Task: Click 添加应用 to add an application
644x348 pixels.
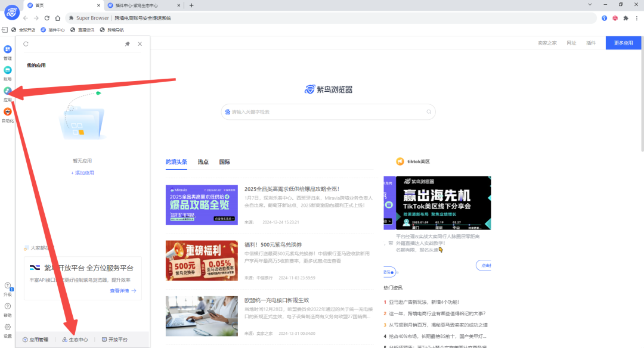Action: 82,172
